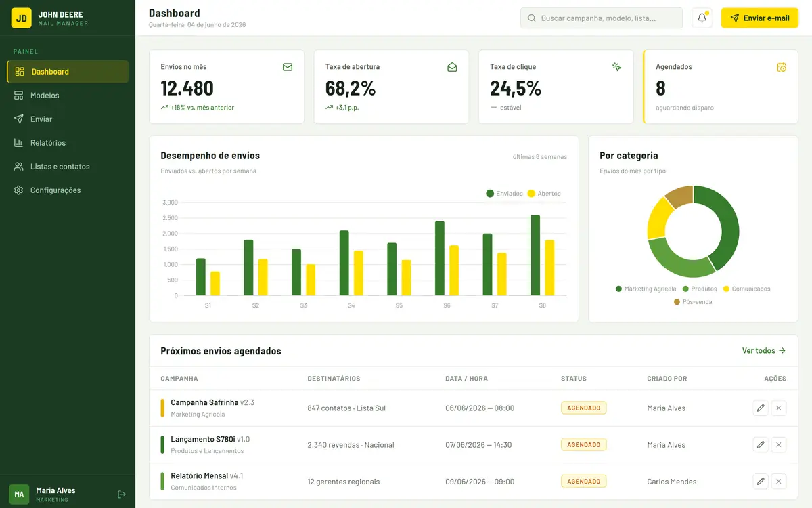Click the Relatórios bar chart icon
The width and height of the screenshot is (812, 508).
tap(18, 143)
